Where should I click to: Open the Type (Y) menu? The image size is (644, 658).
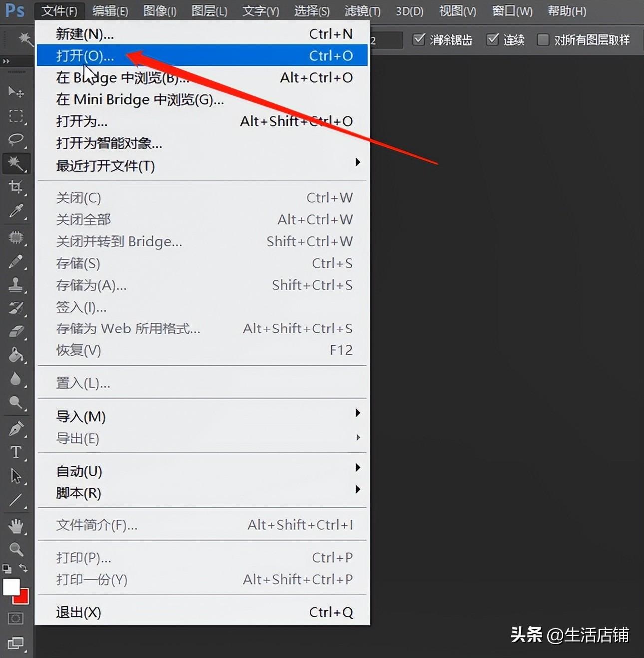click(261, 11)
